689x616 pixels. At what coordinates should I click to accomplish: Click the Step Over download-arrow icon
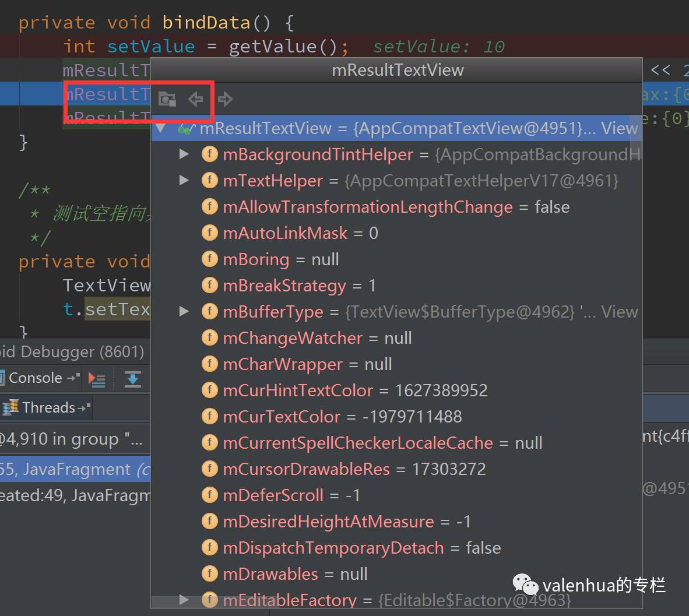coord(133,379)
